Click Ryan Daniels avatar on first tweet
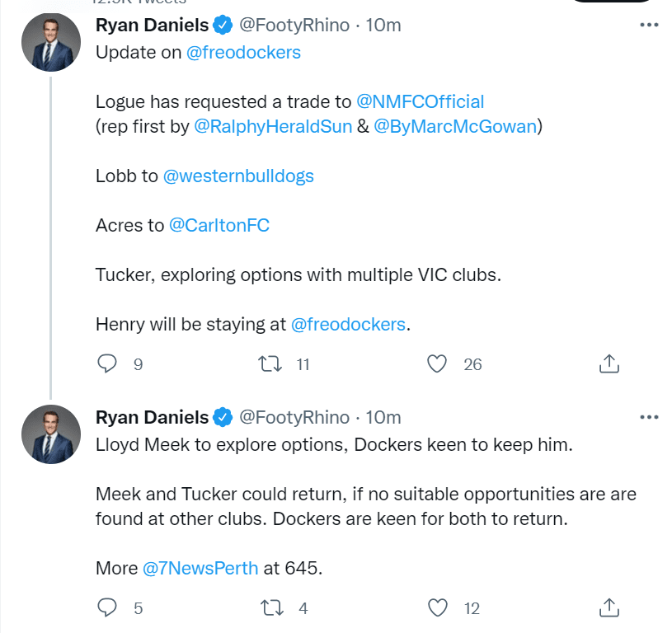 point(50,42)
